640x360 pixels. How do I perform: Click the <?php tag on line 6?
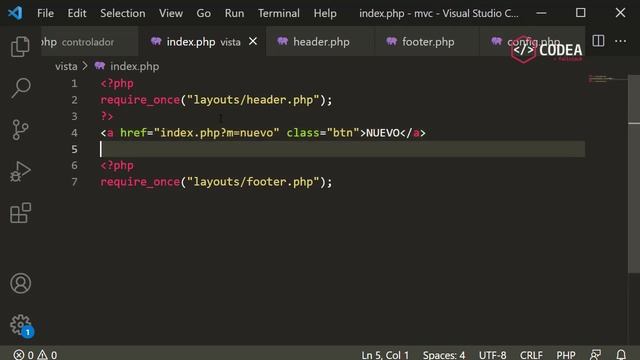point(117,166)
